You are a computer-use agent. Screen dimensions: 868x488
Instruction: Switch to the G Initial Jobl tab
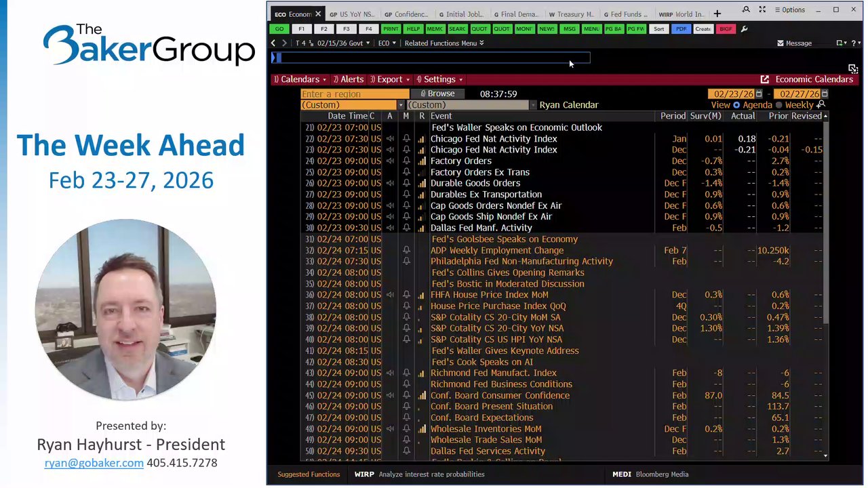click(461, 14)
